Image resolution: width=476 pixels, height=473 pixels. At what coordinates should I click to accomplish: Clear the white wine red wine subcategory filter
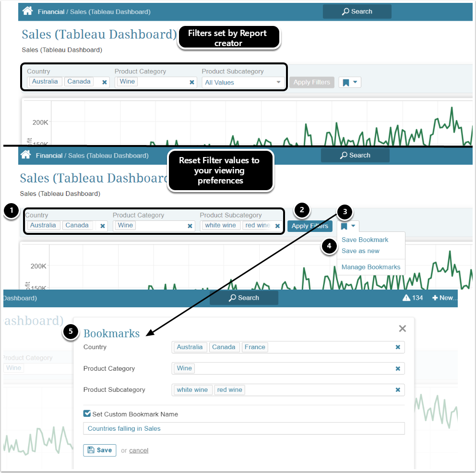pos(277,226)
